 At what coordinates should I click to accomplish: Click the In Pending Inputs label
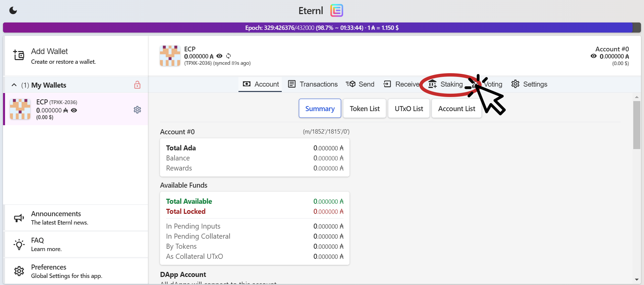[x=193, y=226]
